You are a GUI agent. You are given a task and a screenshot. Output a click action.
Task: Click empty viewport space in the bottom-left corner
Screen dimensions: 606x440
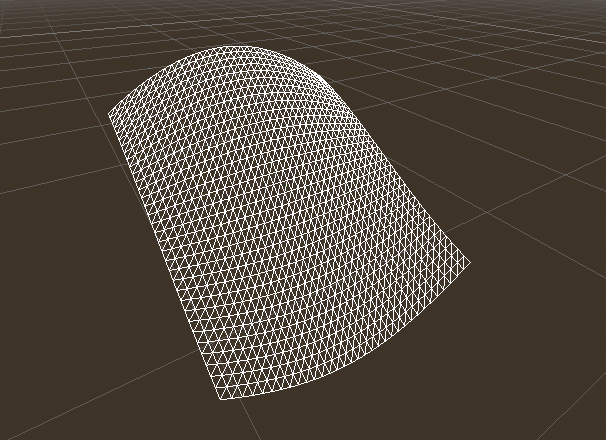40,410
